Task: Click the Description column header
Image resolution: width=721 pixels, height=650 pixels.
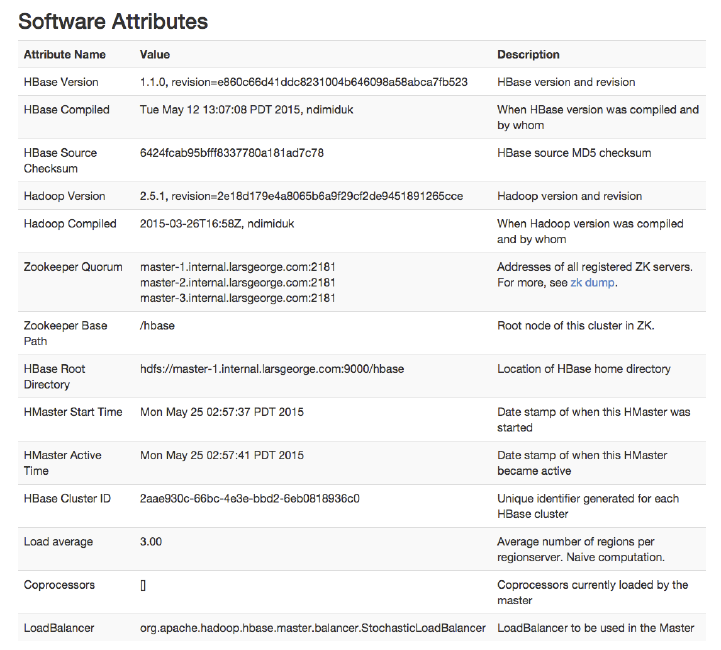Action: [528, 55]
